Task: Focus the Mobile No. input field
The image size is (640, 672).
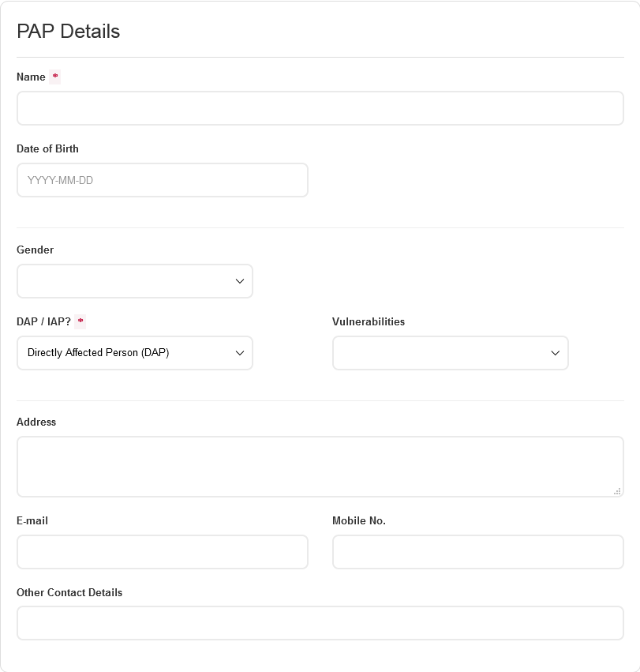Action: point(477,552)
